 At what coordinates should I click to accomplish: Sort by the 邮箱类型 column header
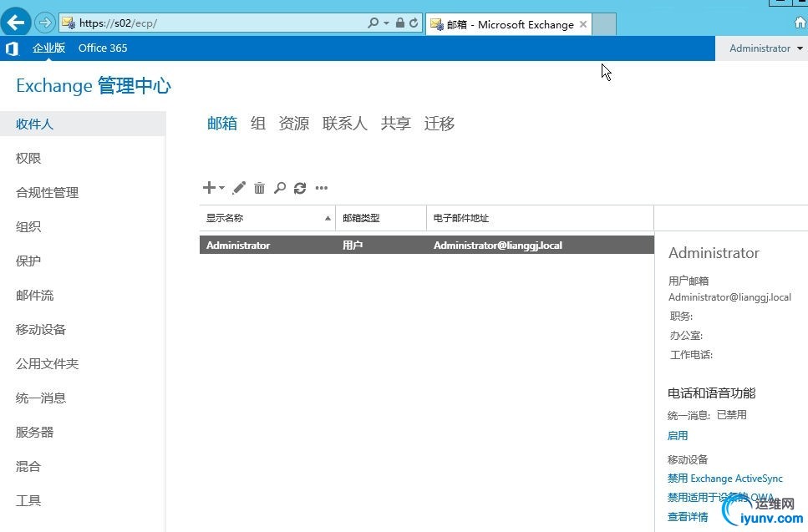coord(381,218)
